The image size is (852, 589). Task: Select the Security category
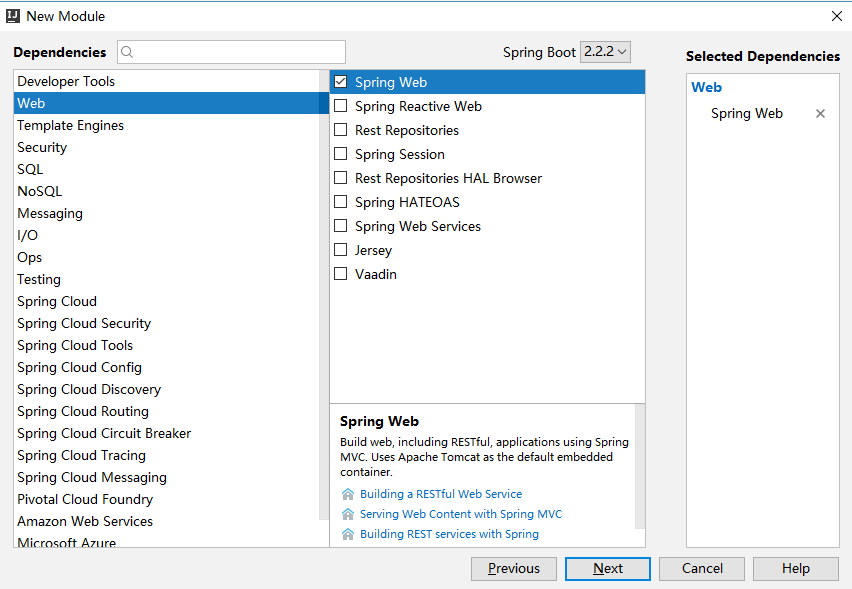(x=42, y=147)
